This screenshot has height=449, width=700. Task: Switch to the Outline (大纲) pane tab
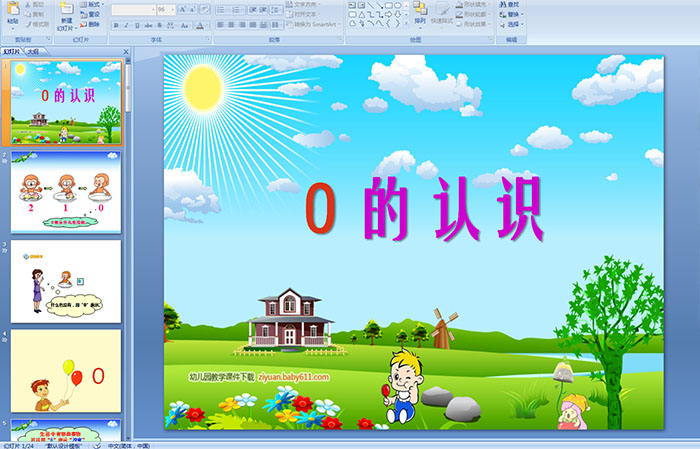33,52
